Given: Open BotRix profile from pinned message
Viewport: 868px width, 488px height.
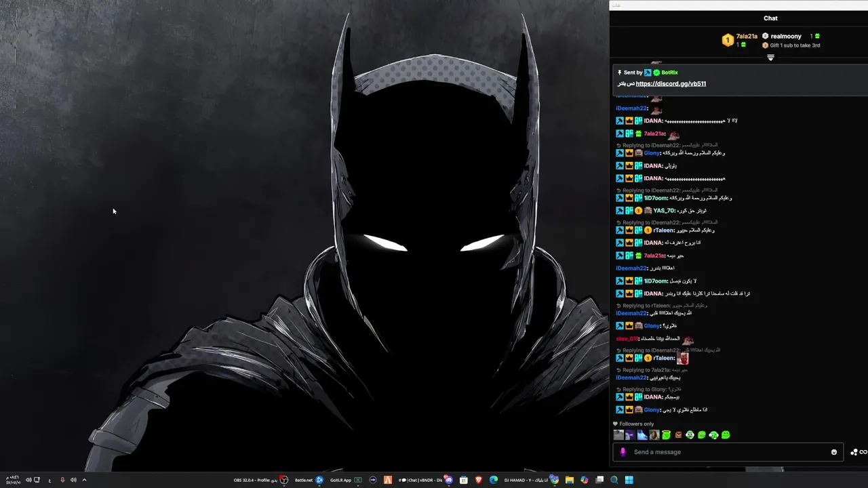Looking at the screenshot, I should (x=669, y=73).
